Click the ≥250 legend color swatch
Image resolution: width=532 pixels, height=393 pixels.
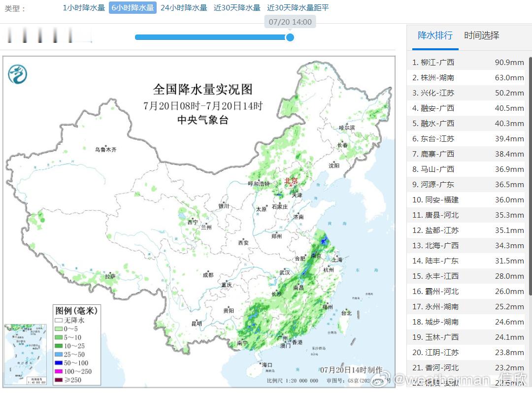coord(58,380)
